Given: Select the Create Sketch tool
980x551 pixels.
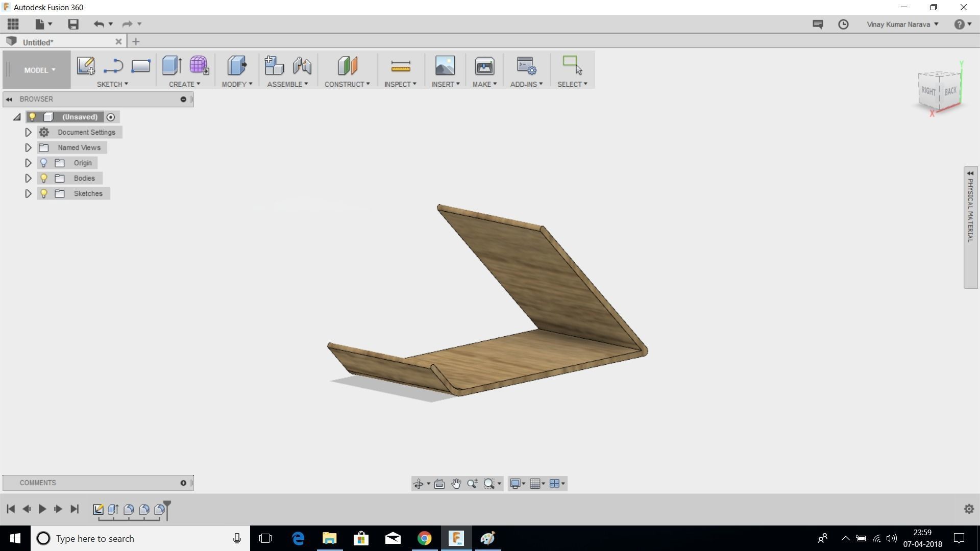Looking at the screenshot, I should [85, 66].
